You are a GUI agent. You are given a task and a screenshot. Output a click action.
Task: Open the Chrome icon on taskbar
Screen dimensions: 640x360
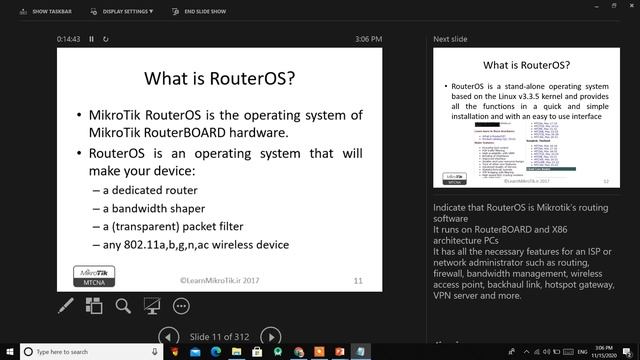299,351
